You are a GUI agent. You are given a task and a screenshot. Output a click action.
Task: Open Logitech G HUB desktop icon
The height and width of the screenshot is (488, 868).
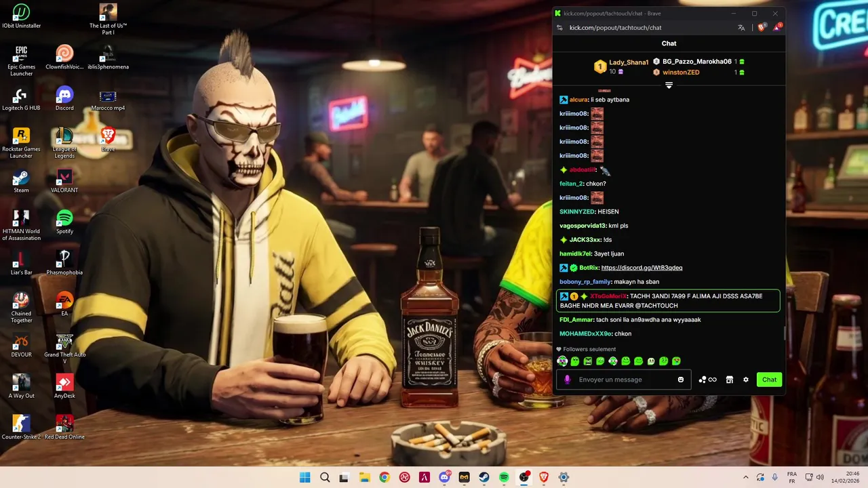point(21,99)
